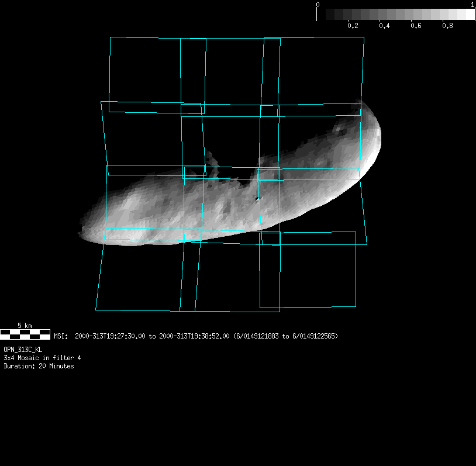Click the "Duration: 20 Minutes" text
Screen dimensions: 476x466
coord(39,366)
